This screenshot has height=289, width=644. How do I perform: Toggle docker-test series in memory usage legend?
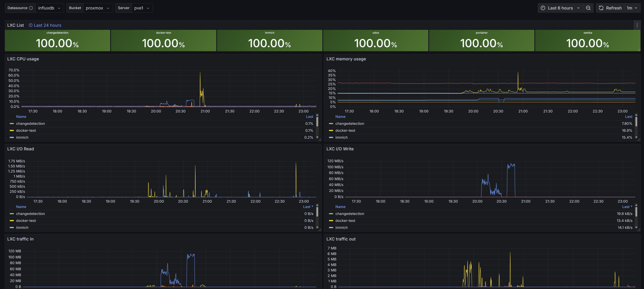[345, 131]
